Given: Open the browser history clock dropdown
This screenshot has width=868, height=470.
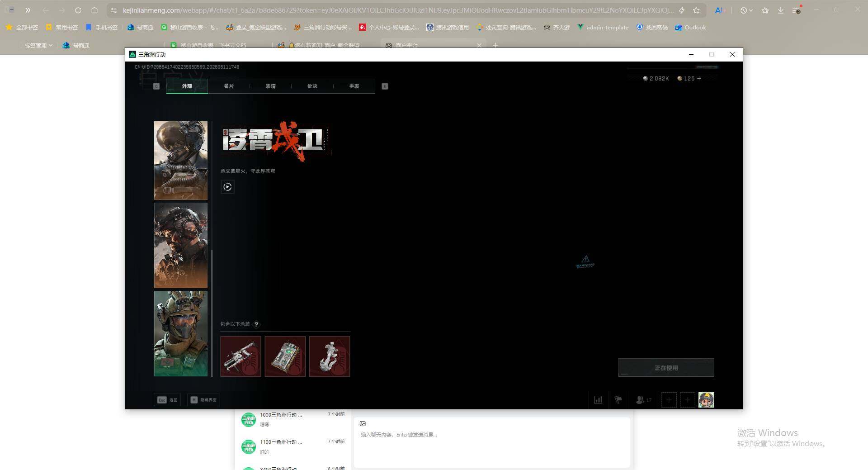Looking at the screenshot, I should point(746,10).
